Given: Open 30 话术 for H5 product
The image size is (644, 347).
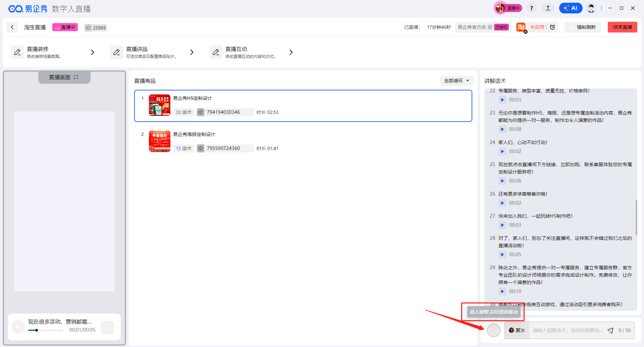Looking at the screenshot, I should 183,112.
